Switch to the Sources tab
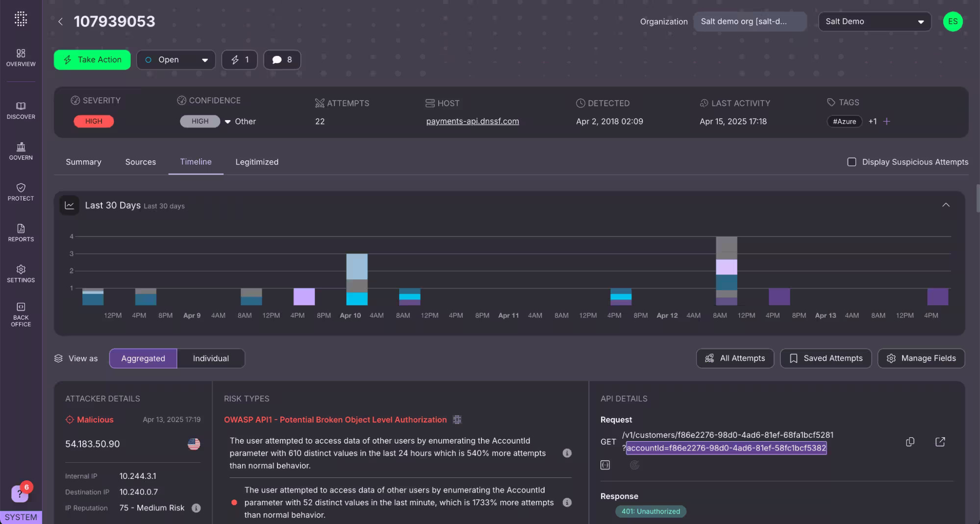Image resolution: width=980 pixels, height=524 pixels. 140,162
